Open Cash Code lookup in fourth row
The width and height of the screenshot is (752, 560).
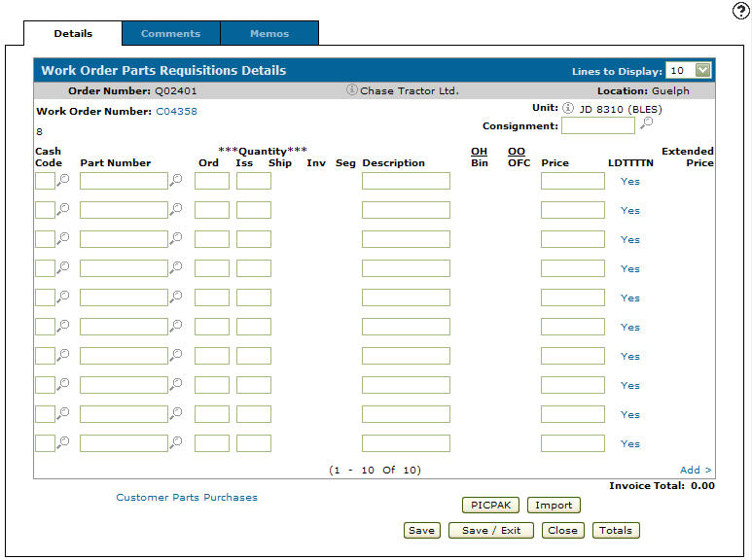[x=63, y=268]
